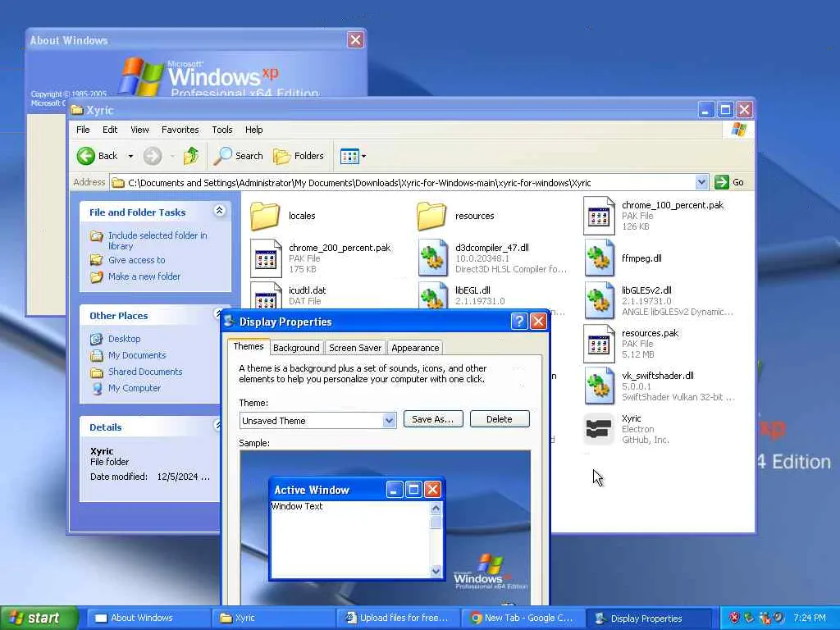Close the About Windows dialog

coord(355,39)
